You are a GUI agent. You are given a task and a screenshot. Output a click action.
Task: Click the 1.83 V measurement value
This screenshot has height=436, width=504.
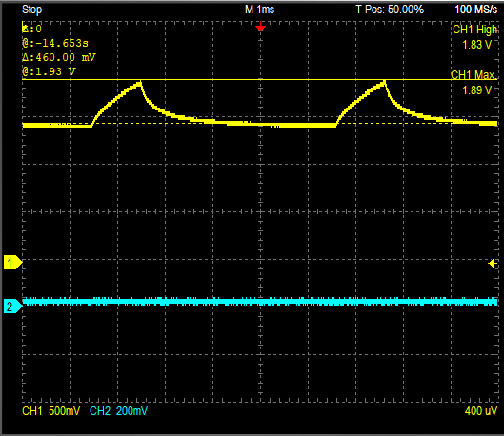(477, 45)
